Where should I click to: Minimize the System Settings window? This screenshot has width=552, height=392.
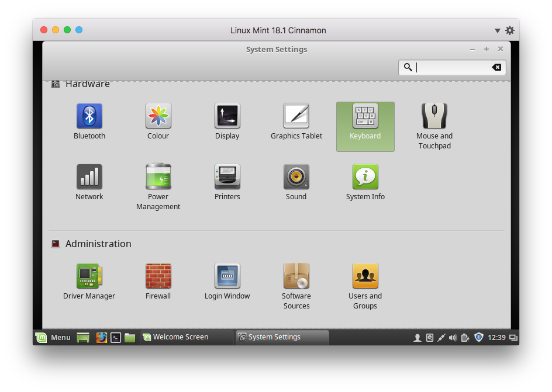[x=472, y=49]
